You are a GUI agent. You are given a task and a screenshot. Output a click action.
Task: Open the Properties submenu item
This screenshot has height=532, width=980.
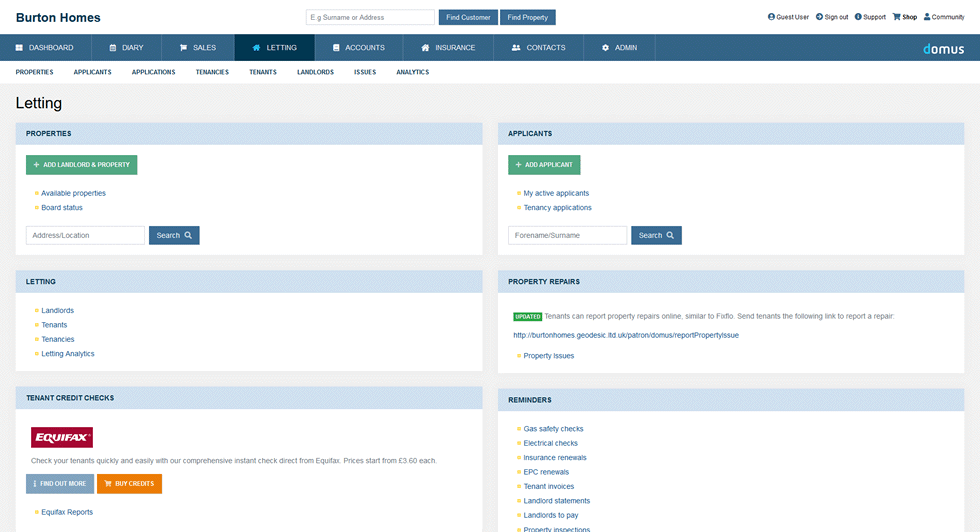pyautogui.click(x=34, y=72)
